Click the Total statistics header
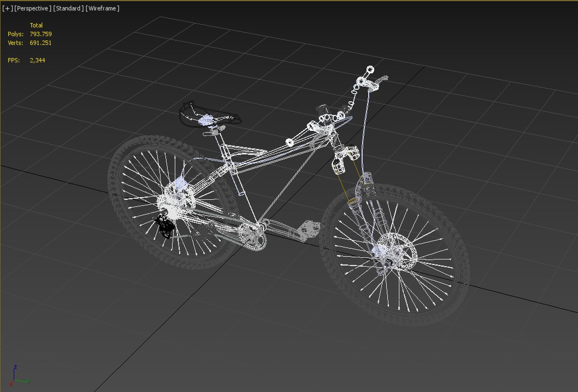 36,25
